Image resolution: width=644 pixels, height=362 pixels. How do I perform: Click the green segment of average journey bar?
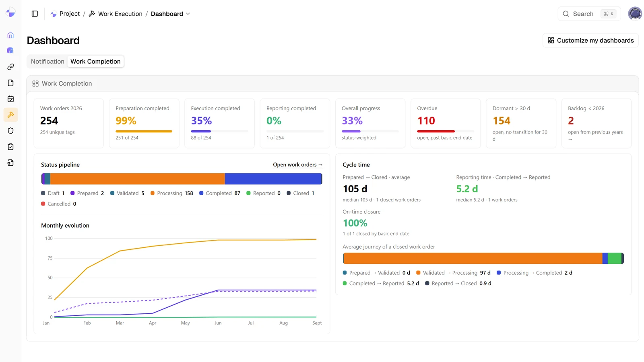(x=615, y=258)
